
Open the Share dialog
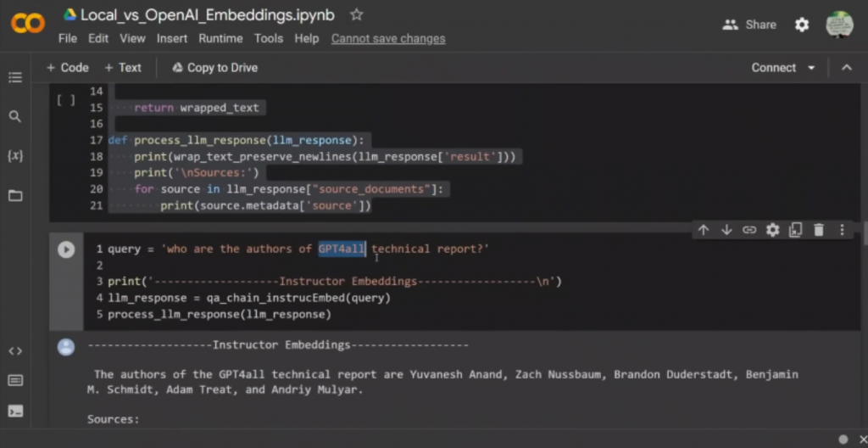click(x=749, y=25)
